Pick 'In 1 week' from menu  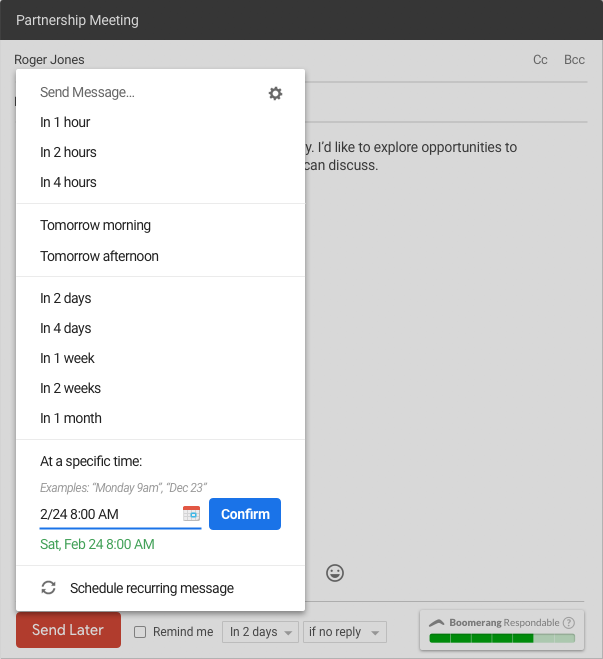pos(67,358)
